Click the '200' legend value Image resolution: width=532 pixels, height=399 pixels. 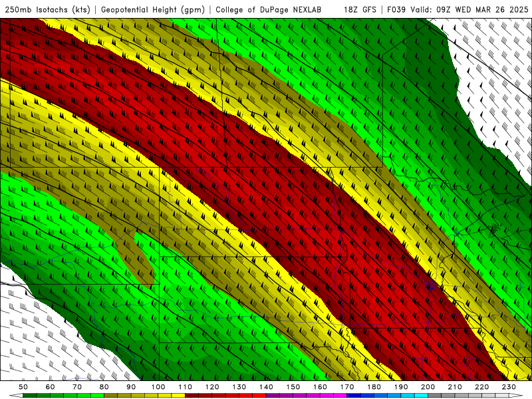(x=428, y=387)
